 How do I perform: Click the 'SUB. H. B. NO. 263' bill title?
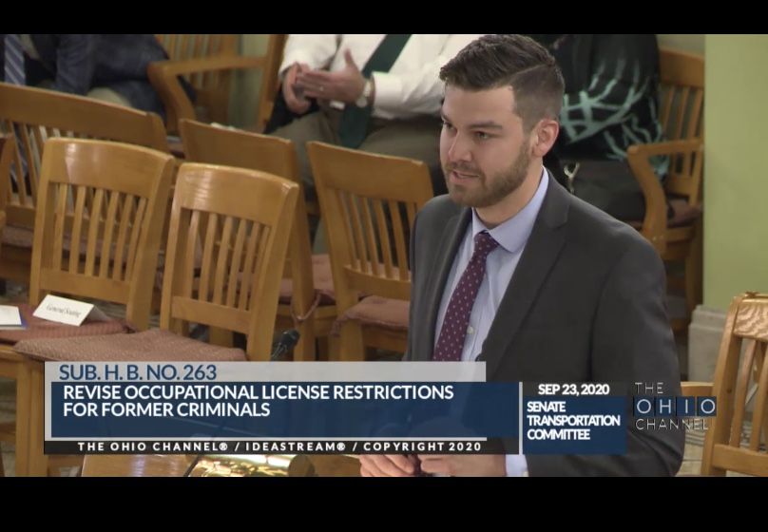(x=138, y=372)
